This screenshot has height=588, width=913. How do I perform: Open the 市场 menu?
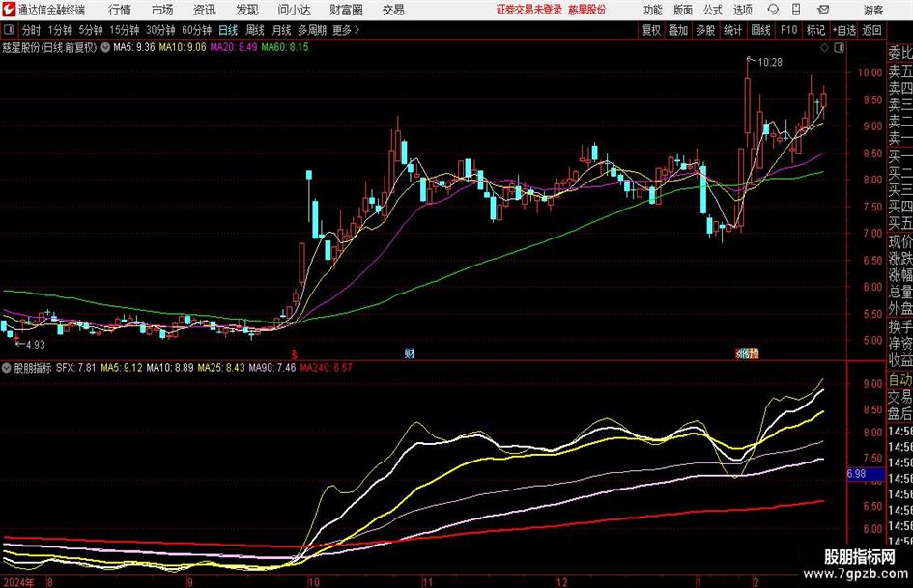click(162, 10)
